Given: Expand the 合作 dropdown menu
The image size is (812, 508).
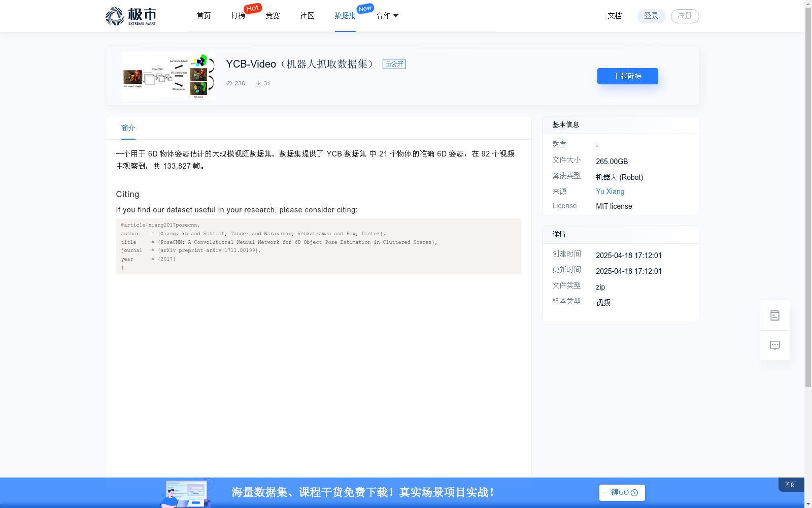Looking at the screenshot, I should (x=387, y=16).
